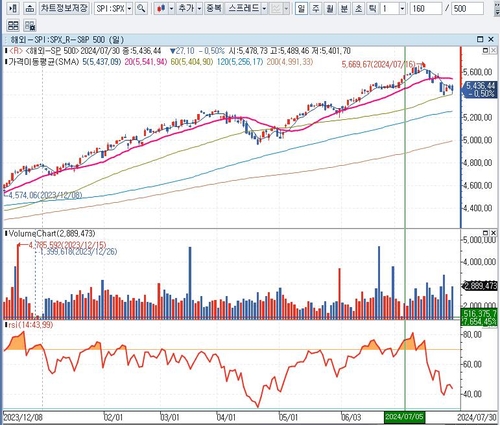
Task: Open the 스프레드 dropdown arrow
Action: 264,8
